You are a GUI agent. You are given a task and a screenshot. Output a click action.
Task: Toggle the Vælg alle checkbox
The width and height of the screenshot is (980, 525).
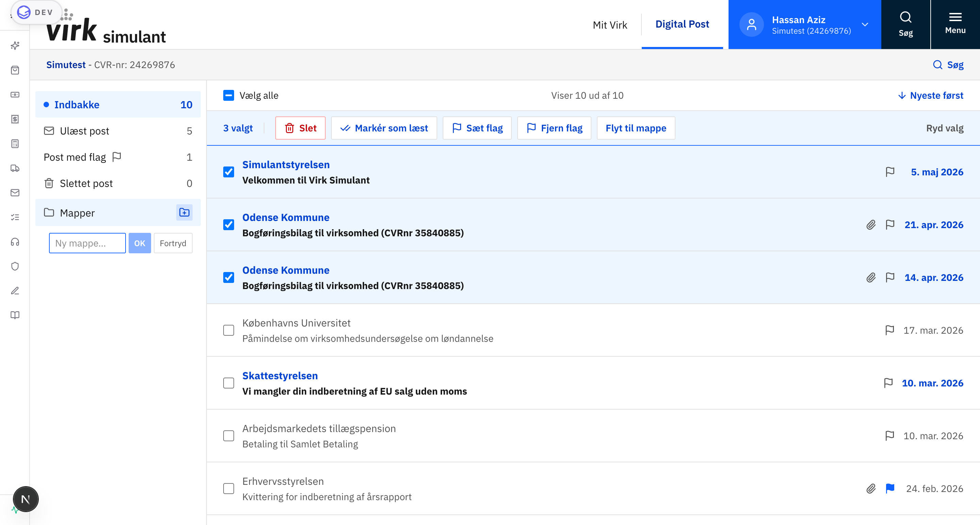[x=229, y=95]
